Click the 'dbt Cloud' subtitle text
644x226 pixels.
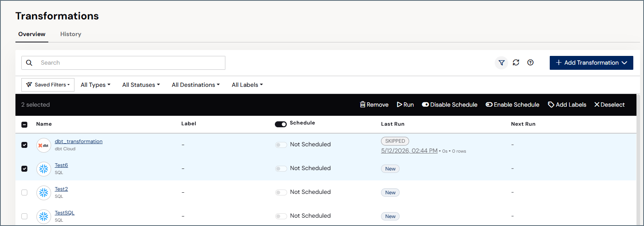coord(65,149)
